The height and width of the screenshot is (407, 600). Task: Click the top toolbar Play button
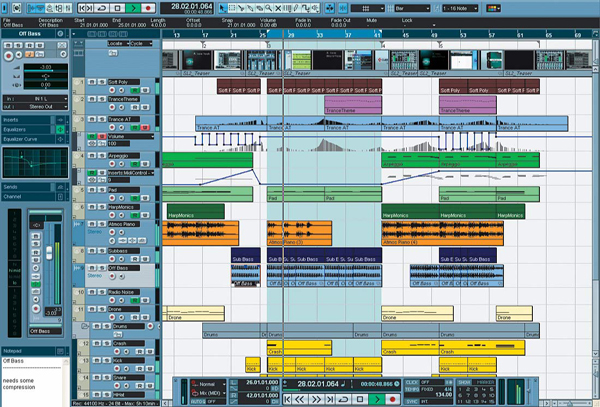[x=133, y=8]
